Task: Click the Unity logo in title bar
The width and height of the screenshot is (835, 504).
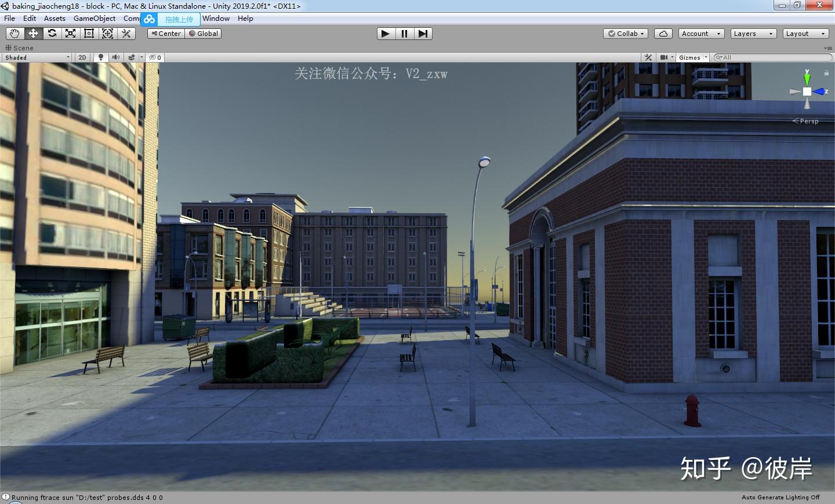Action: (5, 6)
